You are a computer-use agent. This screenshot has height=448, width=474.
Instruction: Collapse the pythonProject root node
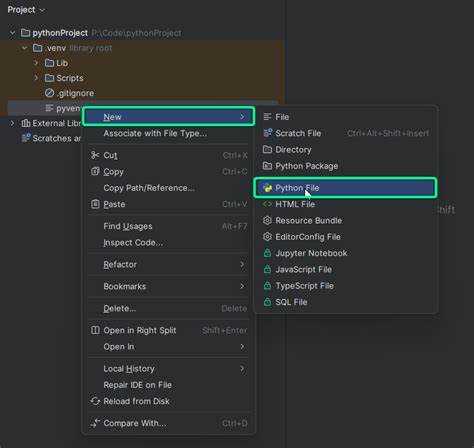point(12,33)
